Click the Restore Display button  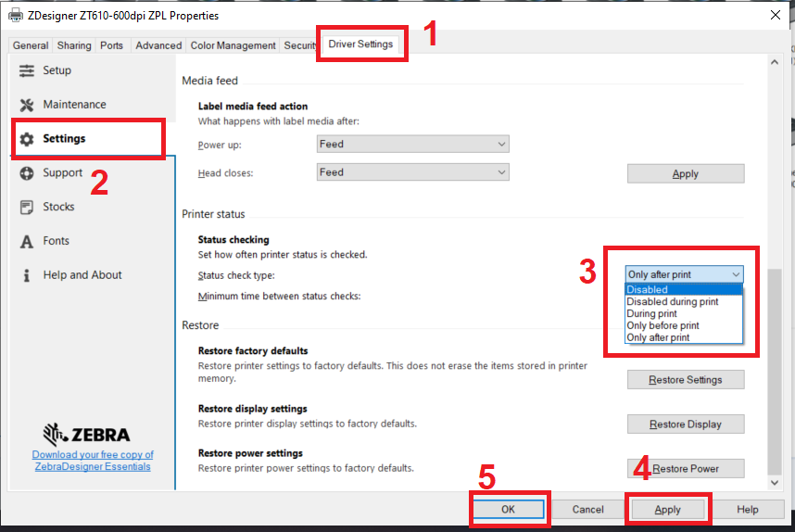pos(686,424)
